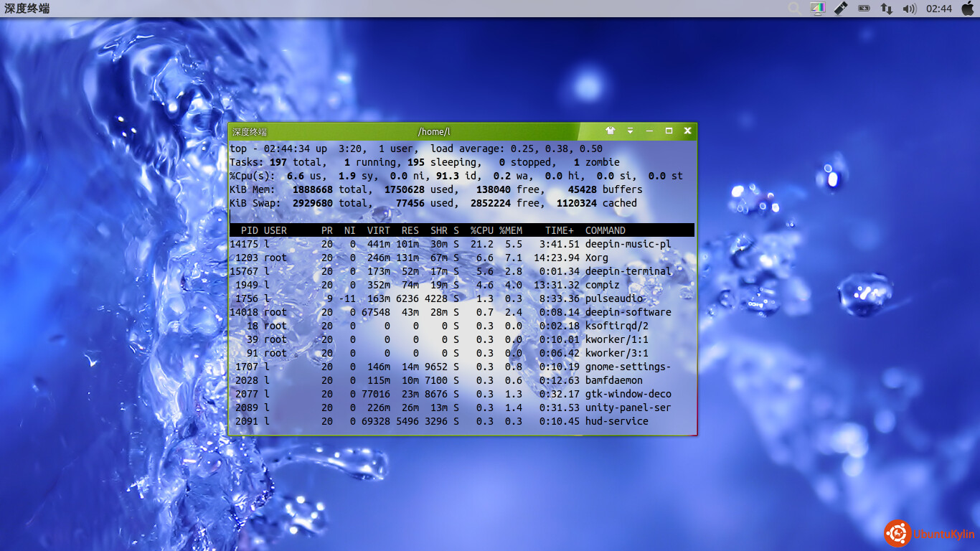Click the %CPU column header in top

click(x=481, y=230)
